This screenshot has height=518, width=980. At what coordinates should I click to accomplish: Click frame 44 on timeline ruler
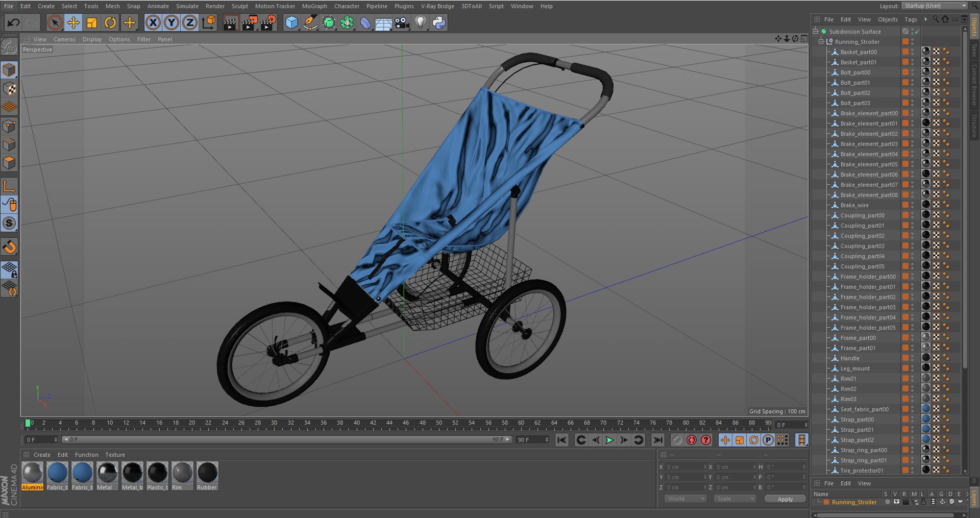click(389, 423)
